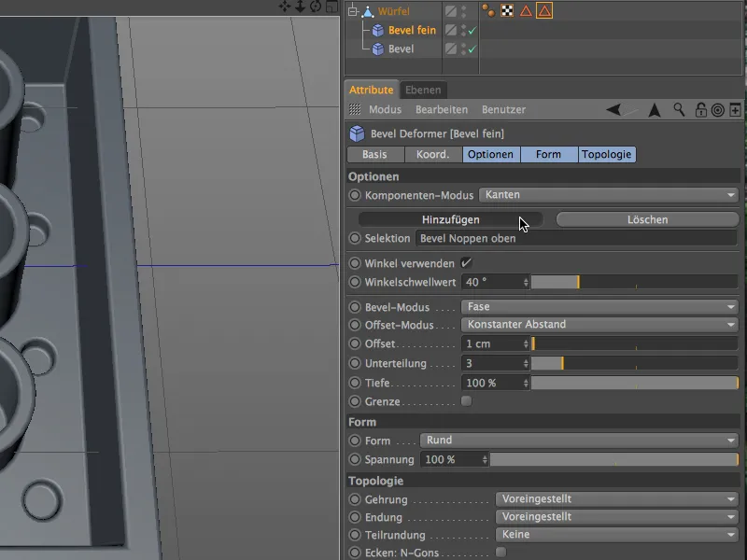Click the Hinzufügen button
This screenshot has height=560, width=747.
tap(450, 219)
